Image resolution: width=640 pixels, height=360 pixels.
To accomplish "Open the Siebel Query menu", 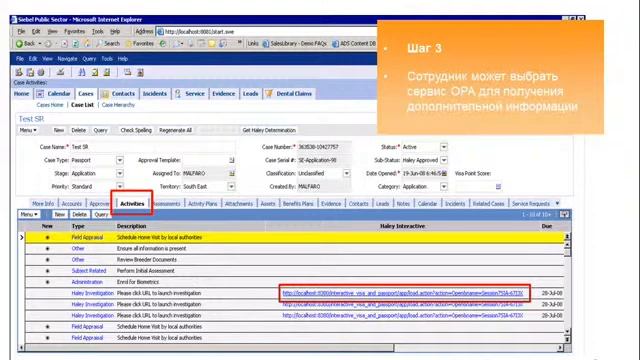I will coord(89,59).
